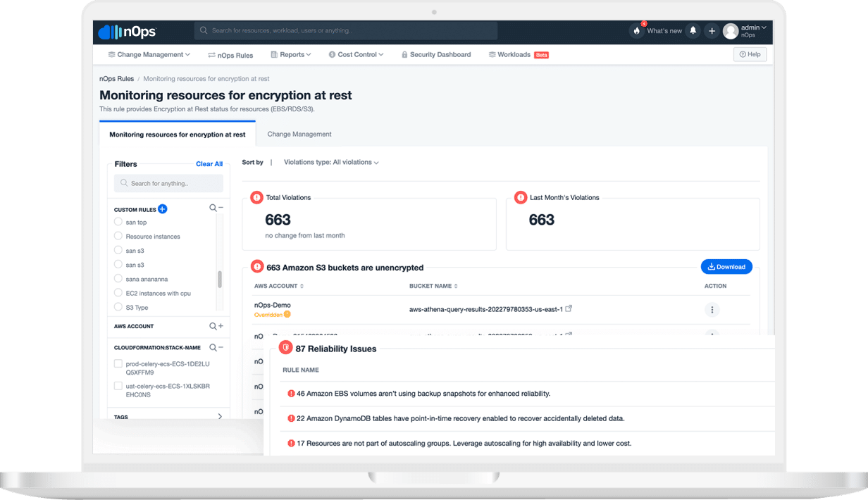Screen dimensions: 868x500
Task: Click the Last Month's Violations count 663
Action: coord(541,220)
